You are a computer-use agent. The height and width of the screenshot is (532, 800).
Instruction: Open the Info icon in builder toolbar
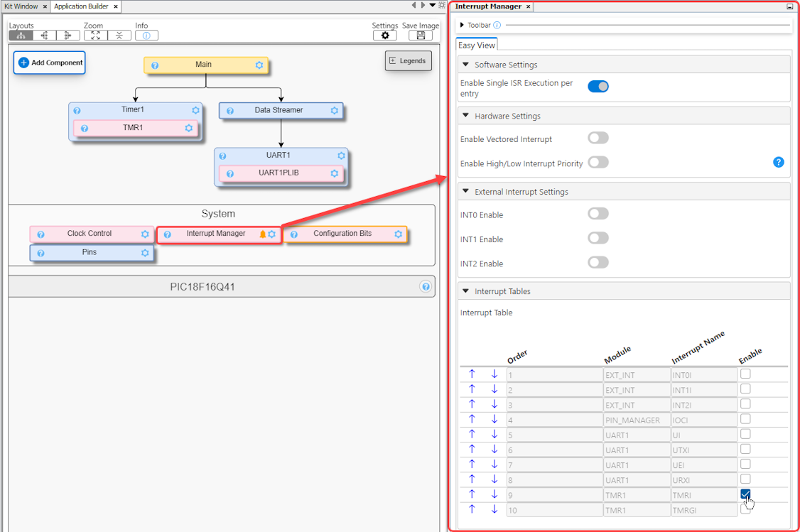(x=146, y=36)
